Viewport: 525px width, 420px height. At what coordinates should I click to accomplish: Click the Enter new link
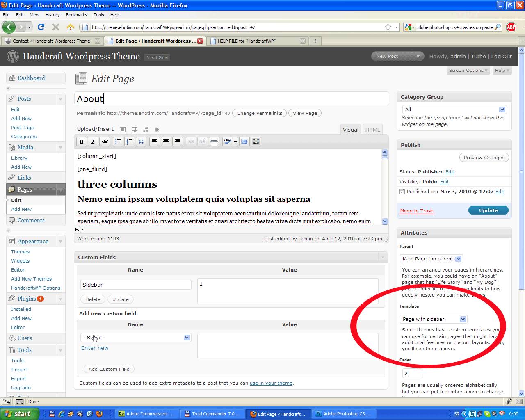95,348
